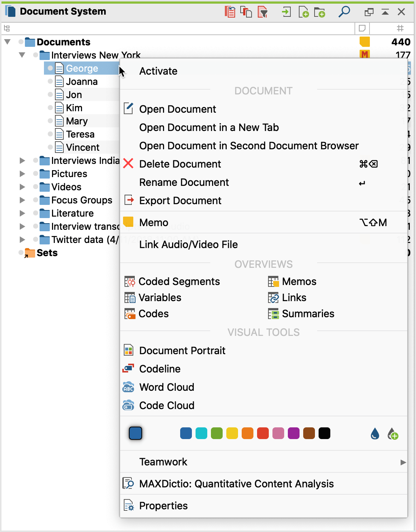
Task: Expand the Videos group
Action: [x=22, y=187]
